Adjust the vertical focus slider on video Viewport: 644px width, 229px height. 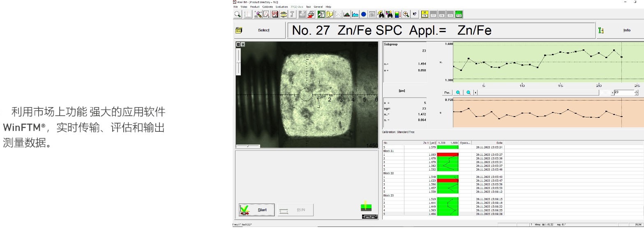(238, 62)
